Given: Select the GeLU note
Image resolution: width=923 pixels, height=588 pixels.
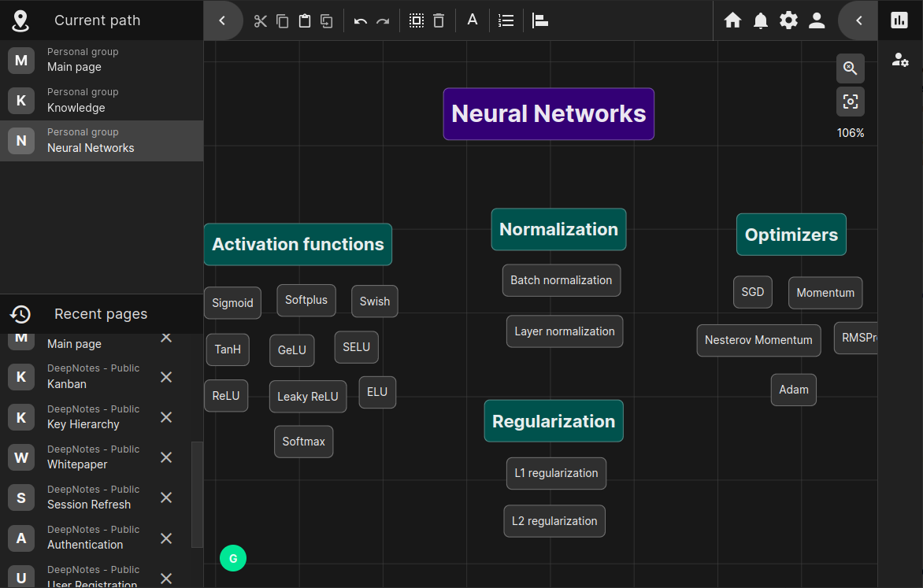Looking at the screenshot, I should pos(292,350).
